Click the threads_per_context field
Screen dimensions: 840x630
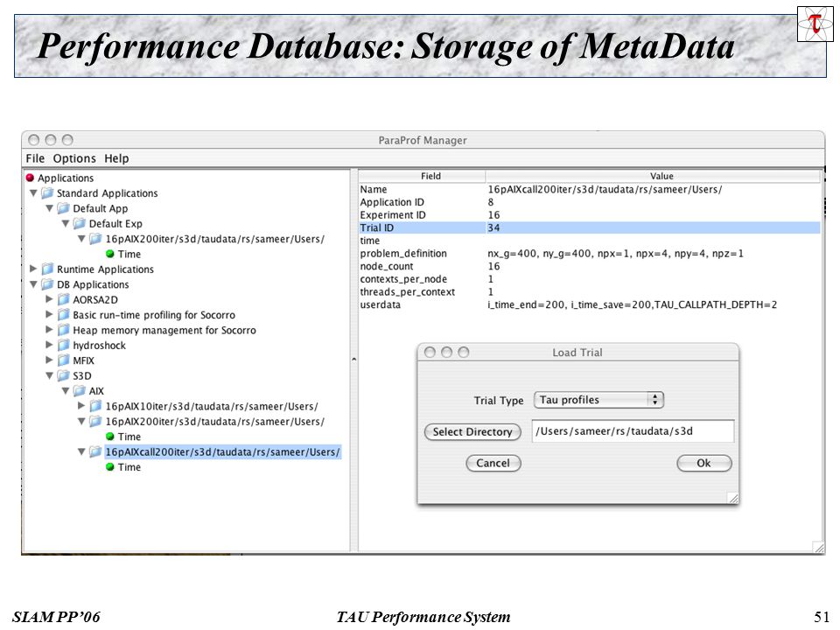click(x=407, y=292)
